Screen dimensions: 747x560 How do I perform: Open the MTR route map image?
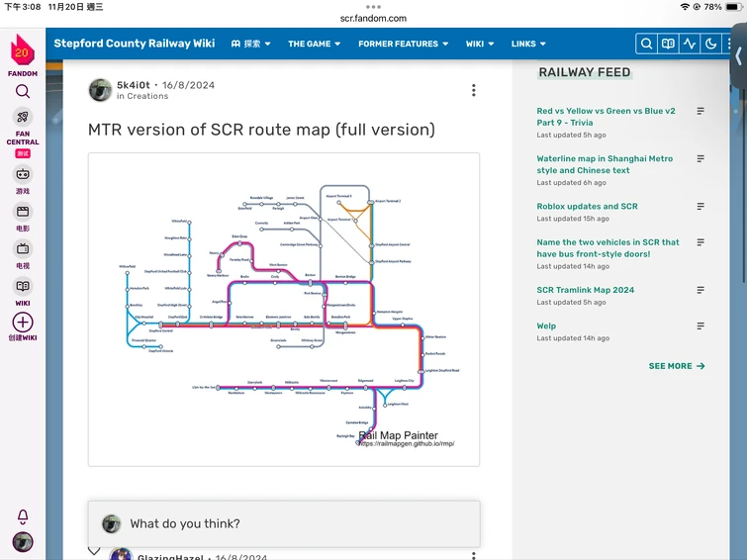[x=284, y=310]
